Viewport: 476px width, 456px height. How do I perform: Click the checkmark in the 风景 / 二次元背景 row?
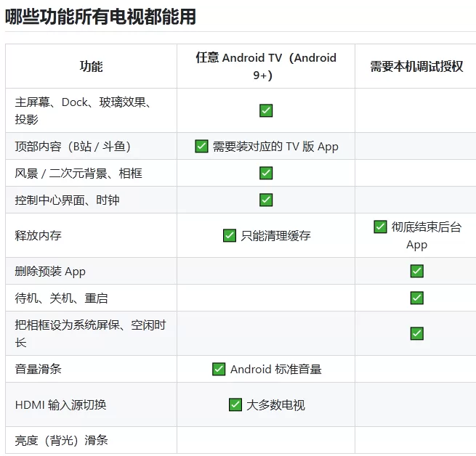266,173
